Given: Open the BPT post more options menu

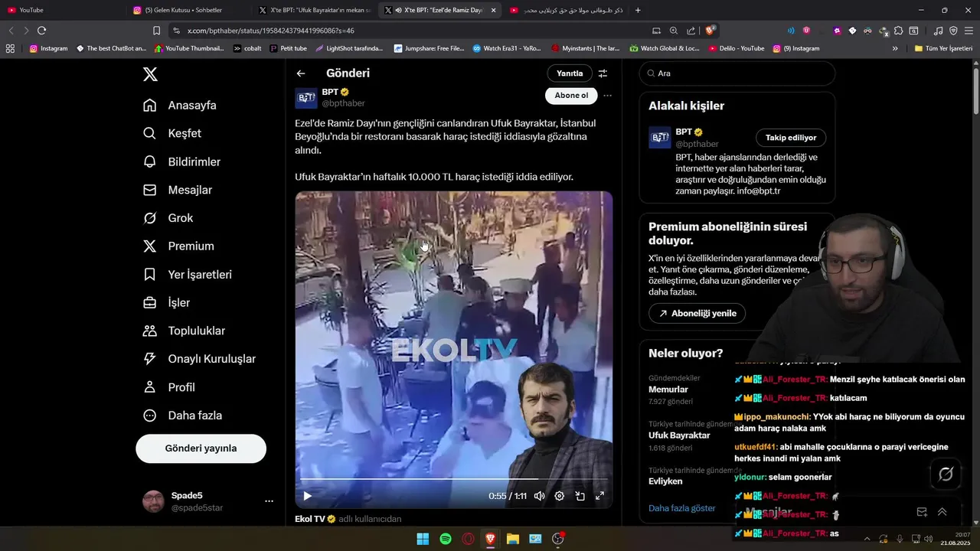Looking at the screenshot, I should point(607,96).
